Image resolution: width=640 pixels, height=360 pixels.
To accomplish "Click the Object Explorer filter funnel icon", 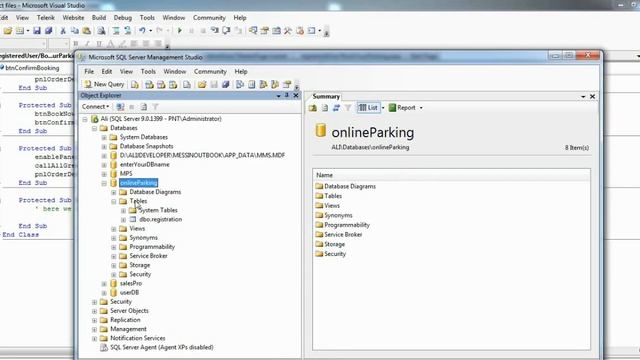I will pos(156,107).
